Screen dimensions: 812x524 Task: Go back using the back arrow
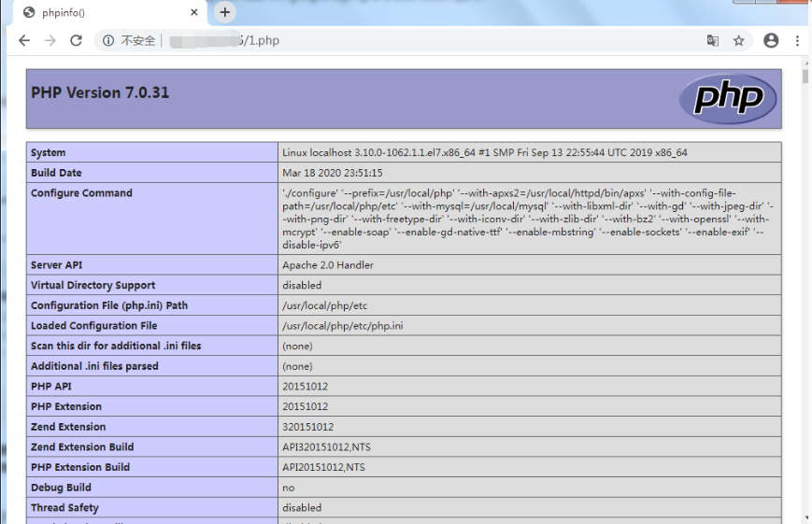coord(24,40)
